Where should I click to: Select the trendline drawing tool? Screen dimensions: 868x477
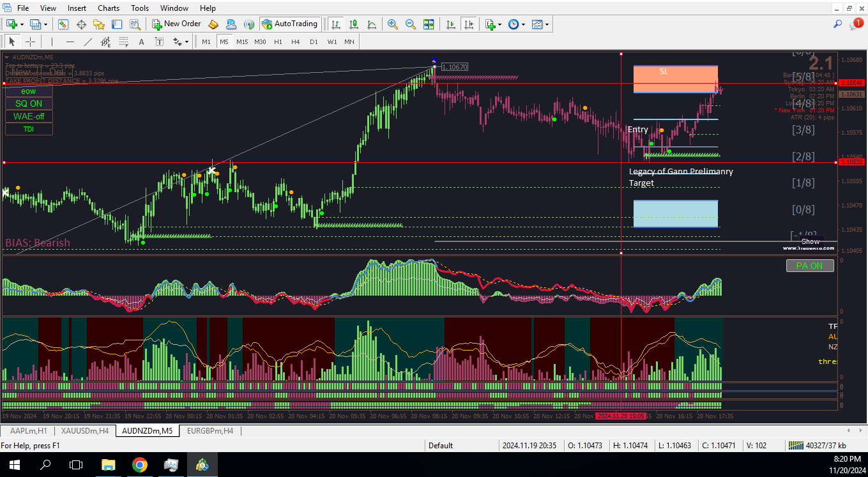[x=88, y=42]
